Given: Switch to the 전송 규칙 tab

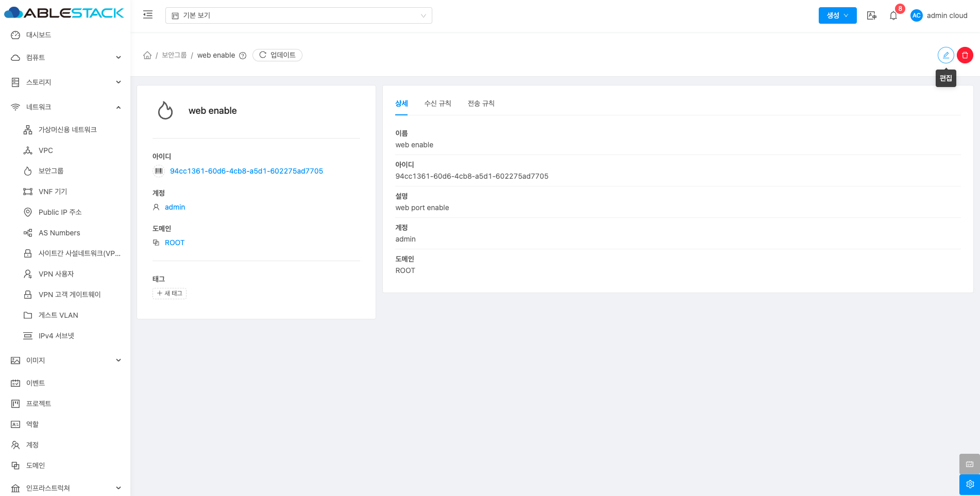Looking at the screenshot, I should 481,104.
